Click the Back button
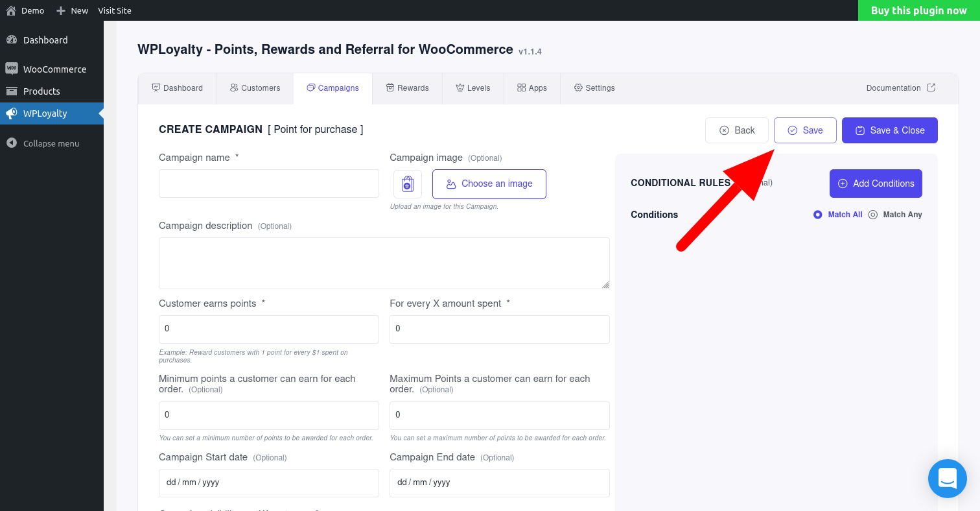Viewport: 980px width, 511px height. pyautogui.click(x=737, y=130)
